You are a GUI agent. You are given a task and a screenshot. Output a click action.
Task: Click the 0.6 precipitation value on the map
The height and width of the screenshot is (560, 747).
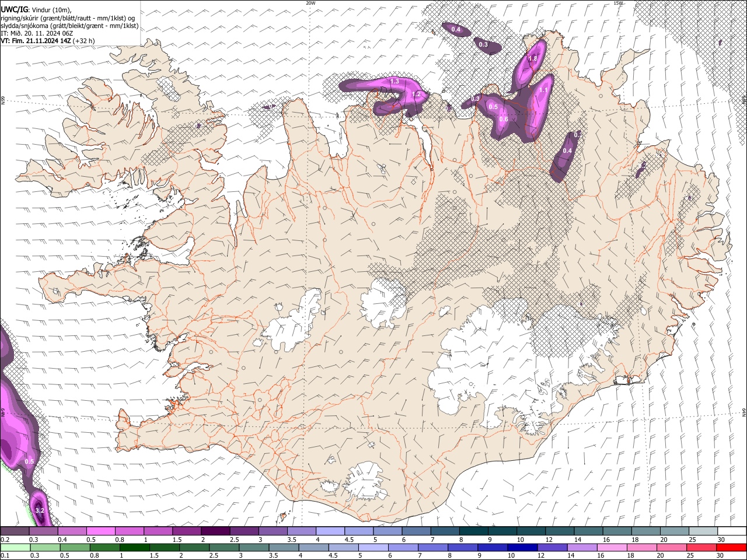click(x=504, y=119)
